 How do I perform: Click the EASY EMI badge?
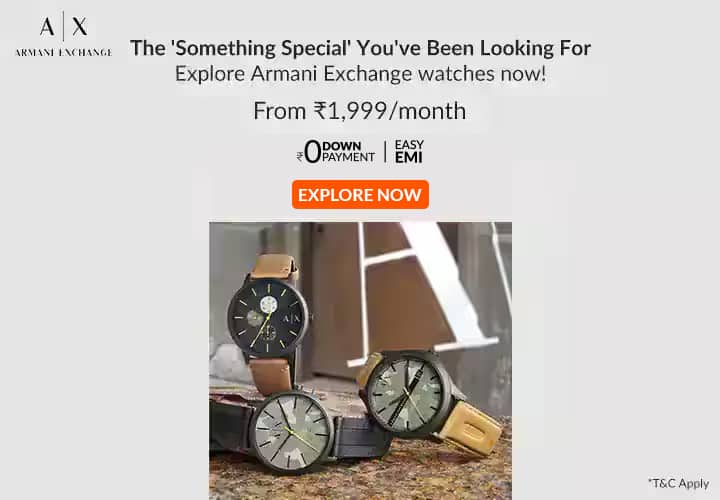409,152
